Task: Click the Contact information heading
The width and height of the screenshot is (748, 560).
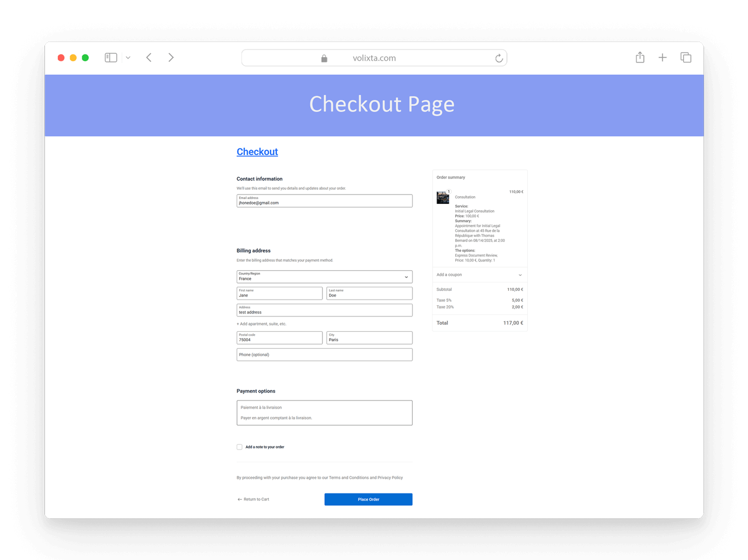Action: point(259,179)
